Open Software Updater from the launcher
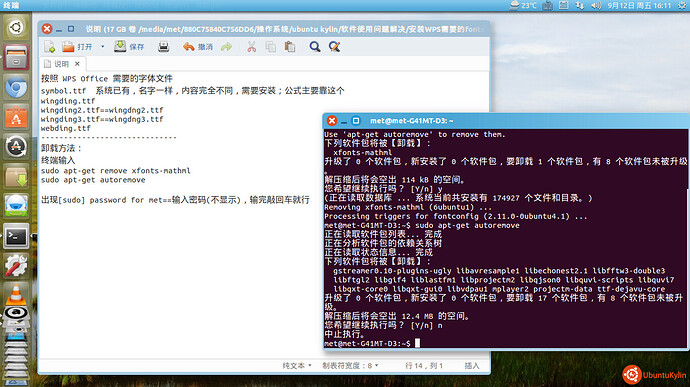Image resolution: width=690 pixels, height=387 pixels. (x=16, y=146)
